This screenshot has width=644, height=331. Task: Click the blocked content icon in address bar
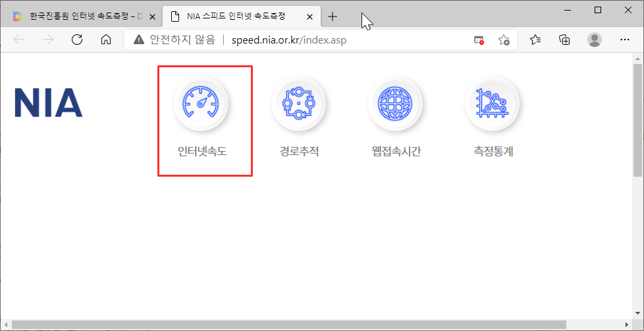479,40
